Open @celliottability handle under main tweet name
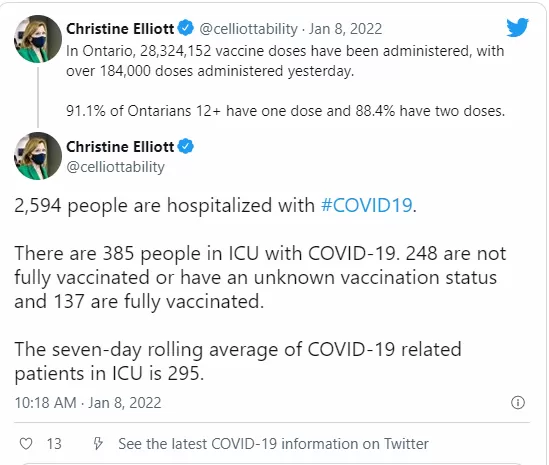The width and height of the screenshot is (549, 465). click(116, 167)
